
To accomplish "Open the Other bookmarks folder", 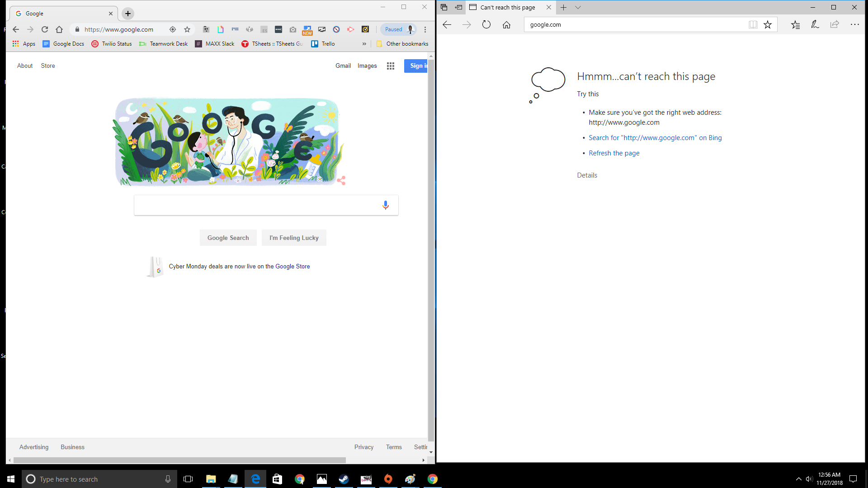I will point(402,44).
